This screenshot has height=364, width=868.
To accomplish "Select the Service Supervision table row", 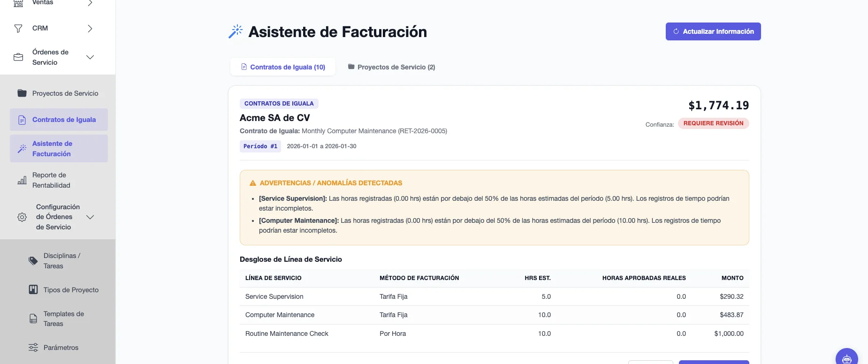I will point(495,296).
